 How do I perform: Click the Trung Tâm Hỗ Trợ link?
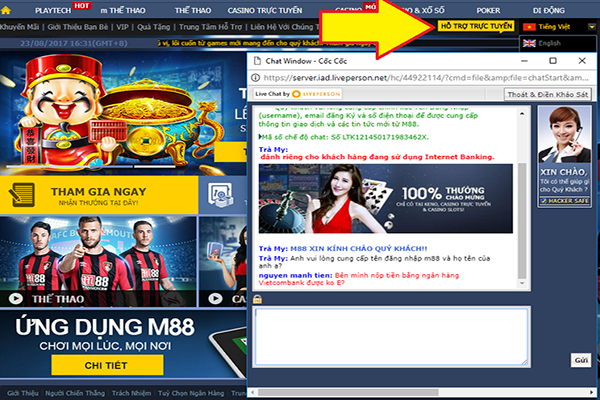click(x=210, y=27)
